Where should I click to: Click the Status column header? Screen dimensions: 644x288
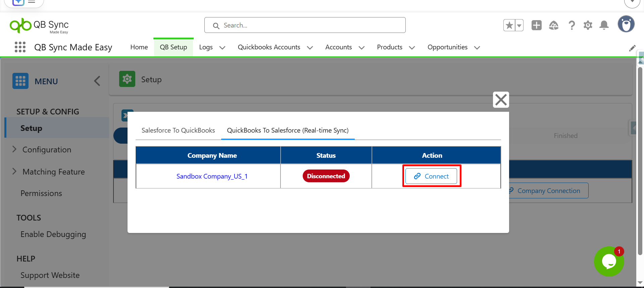pos(326,155)
